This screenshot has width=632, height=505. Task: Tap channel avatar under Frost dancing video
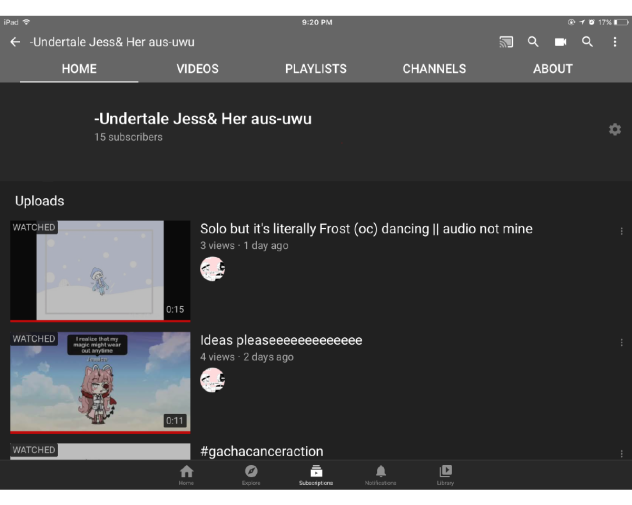pos(212,269)
